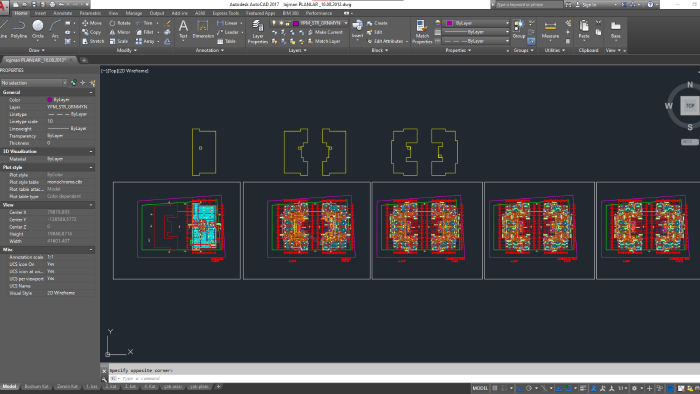Activate the Fillet tool

(x=145, y=32)
